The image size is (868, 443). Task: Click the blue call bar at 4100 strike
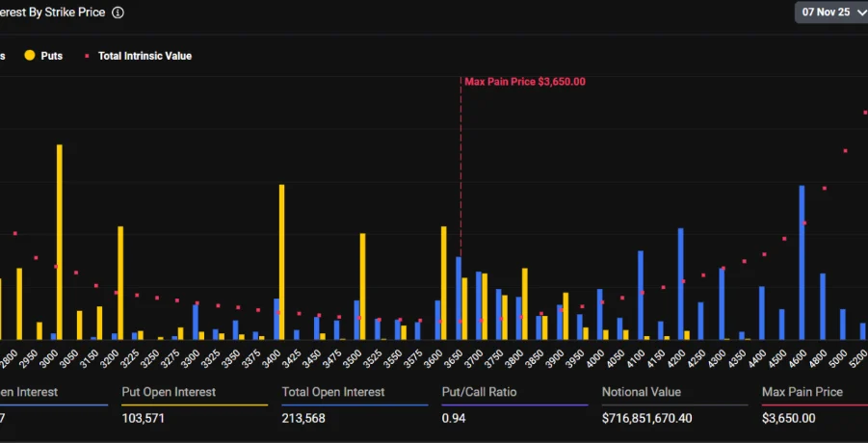coord(641,295)
